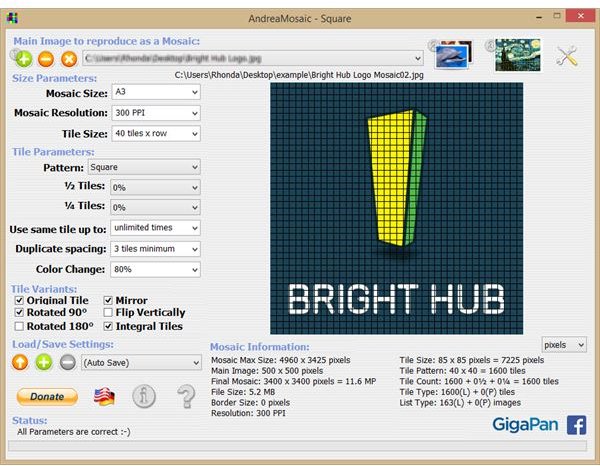Viewport: 600px width, 466px height.
Task: Click status 'All Parameters are correct :-)'
Action: pyautogui.click(x=73, y=432)
